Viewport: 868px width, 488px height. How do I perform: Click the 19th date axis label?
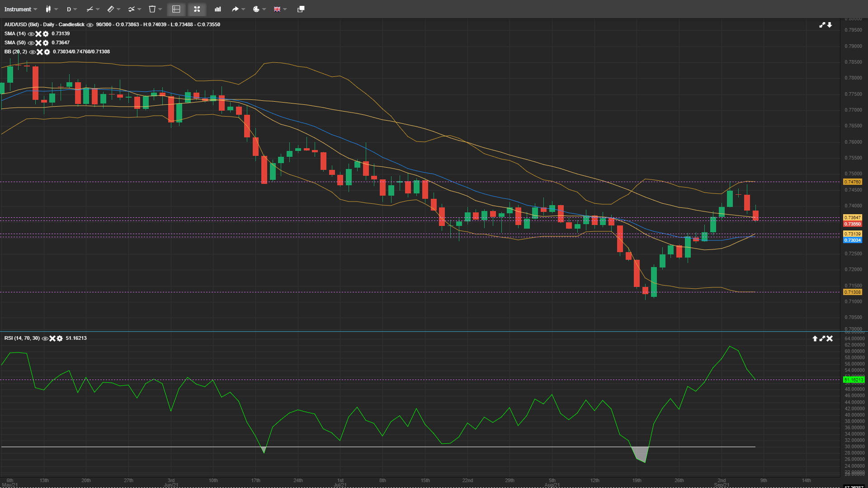click(x=637, y=480)
